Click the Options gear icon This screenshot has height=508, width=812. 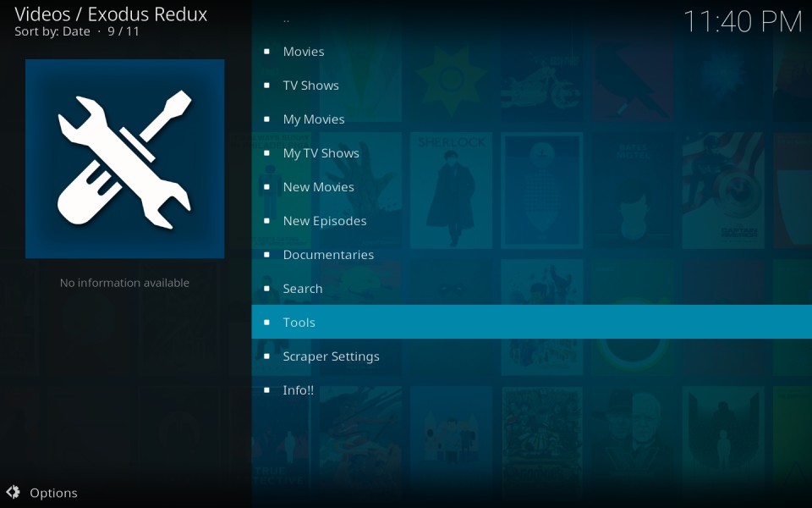coord(13,492)
